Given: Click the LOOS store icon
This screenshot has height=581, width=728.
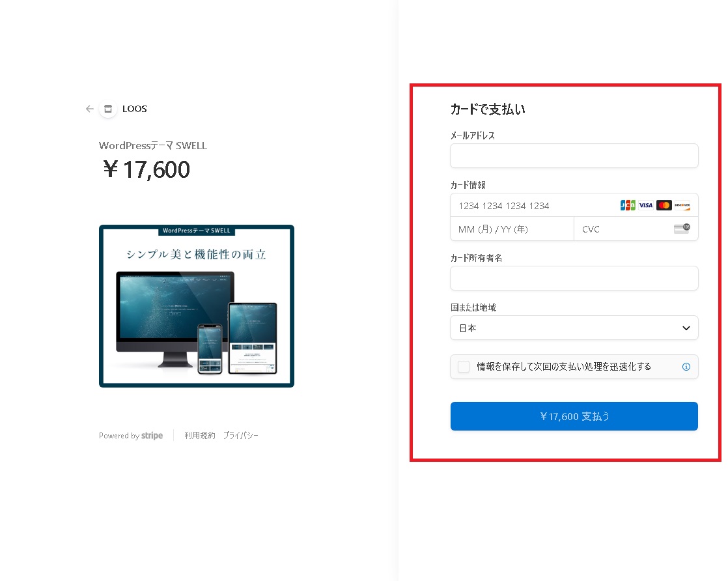Looking at the screenshot, I should pyautogui.click(x=108, y=109).
